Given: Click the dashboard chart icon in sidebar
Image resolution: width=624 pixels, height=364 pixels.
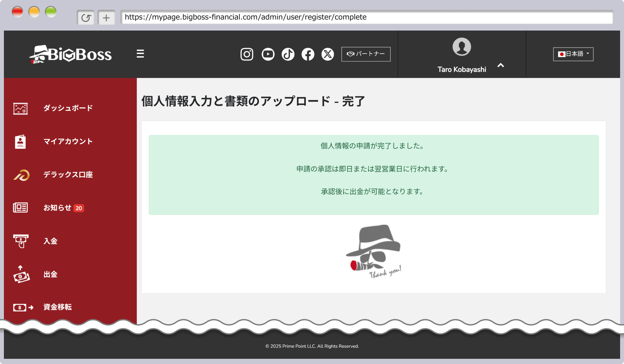Looking at the screenshot, I should click(x=20, y=109).
